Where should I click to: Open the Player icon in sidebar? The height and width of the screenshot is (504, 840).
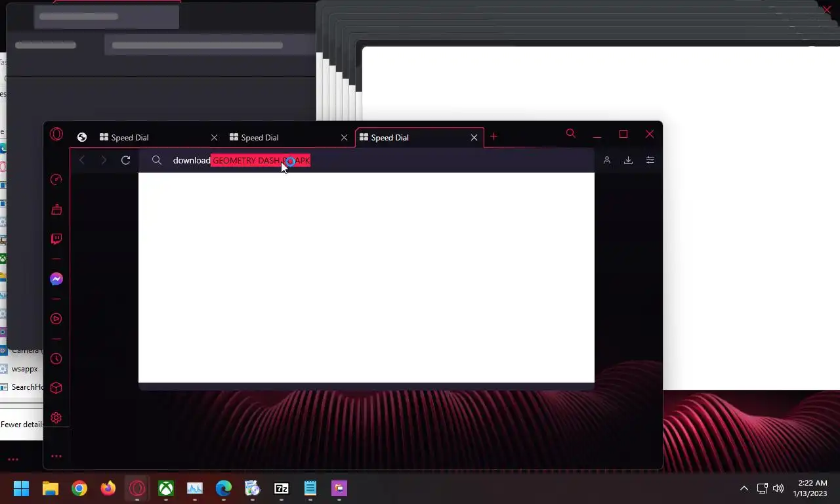[x=56, y=319]
